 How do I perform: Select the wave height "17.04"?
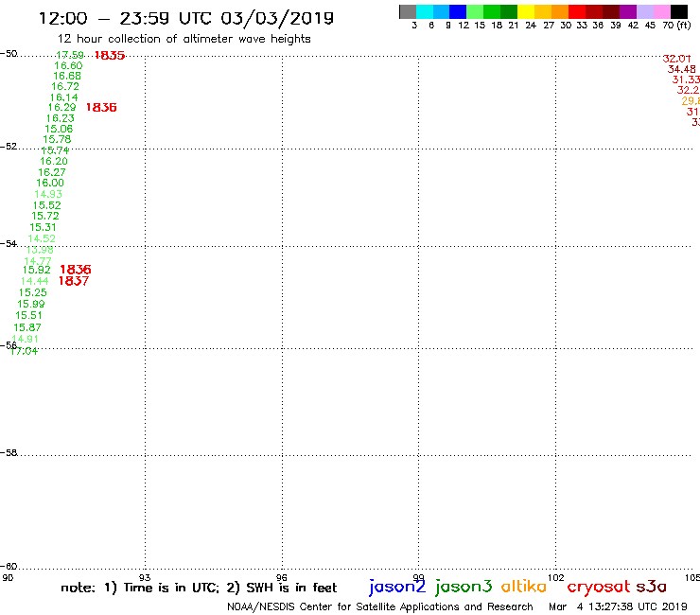pyautogui.click(x=24, y=351)
